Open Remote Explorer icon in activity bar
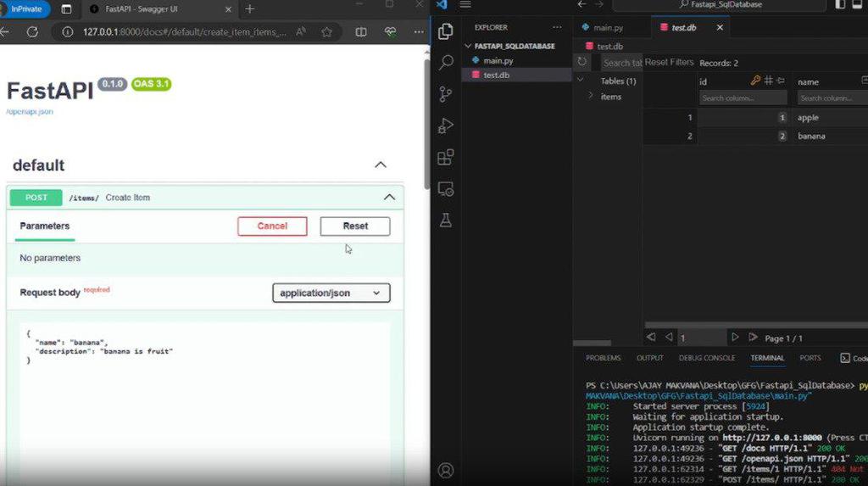This screenshot has width=868, height=486. tap(446, 189)
